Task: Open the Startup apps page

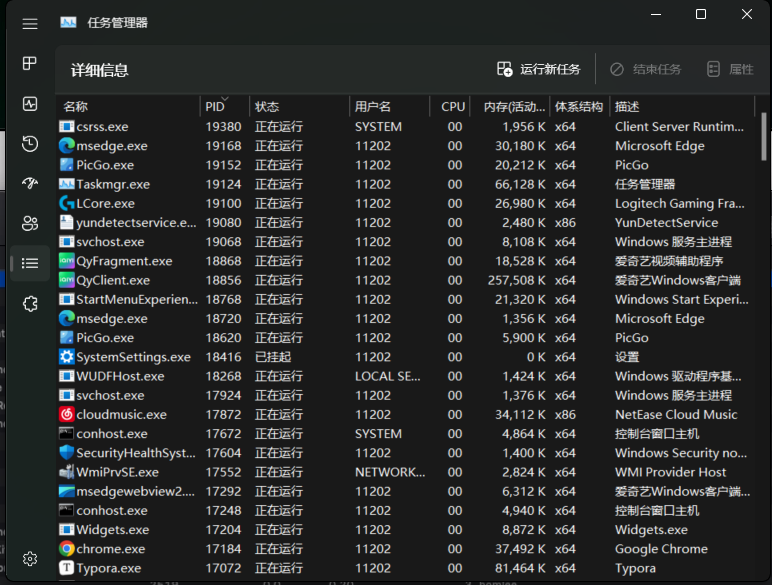Action: [30, 183]
